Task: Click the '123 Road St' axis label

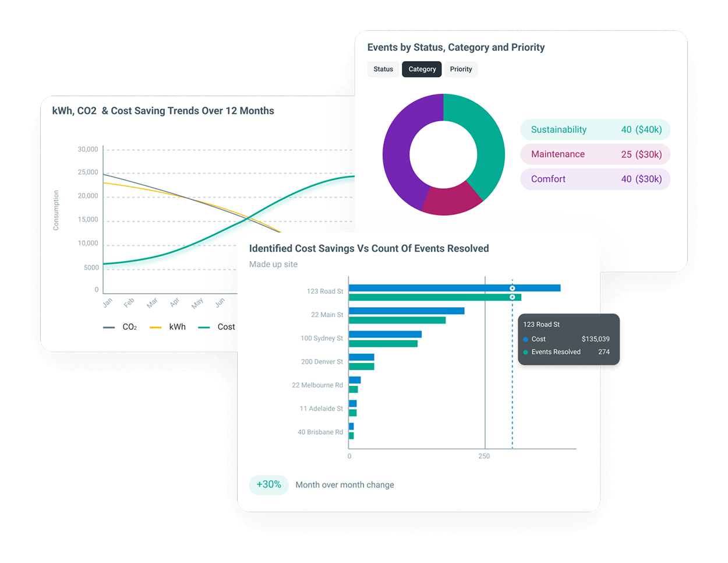Action: 325,291
